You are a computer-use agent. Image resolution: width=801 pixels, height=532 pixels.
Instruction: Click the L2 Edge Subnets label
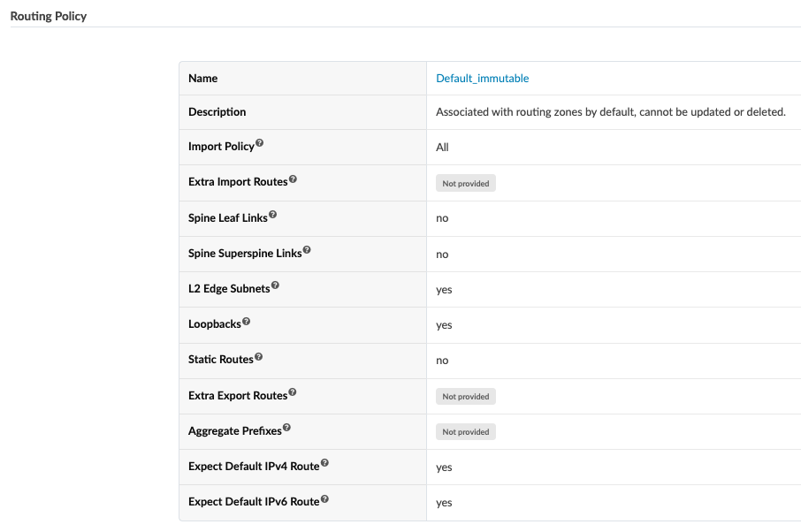point(229,288)
